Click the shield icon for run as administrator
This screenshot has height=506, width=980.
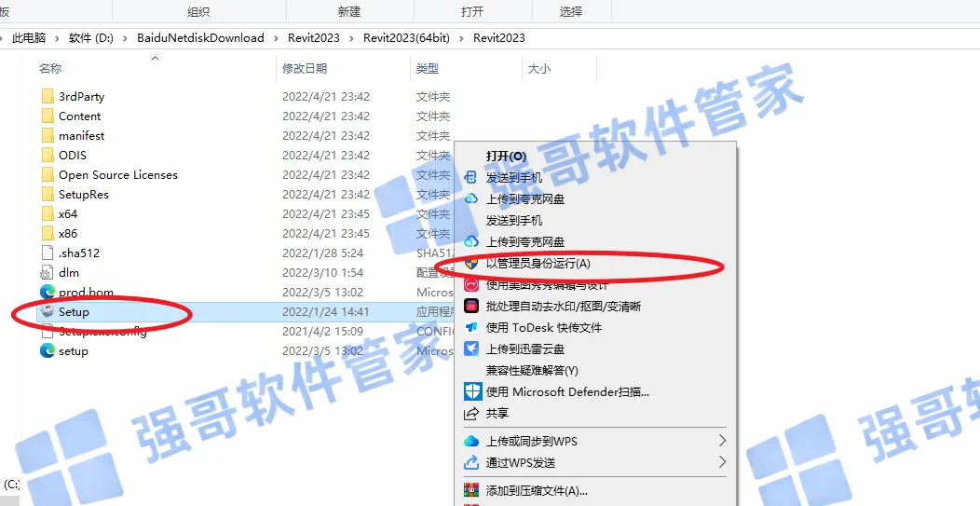(471, 264)
